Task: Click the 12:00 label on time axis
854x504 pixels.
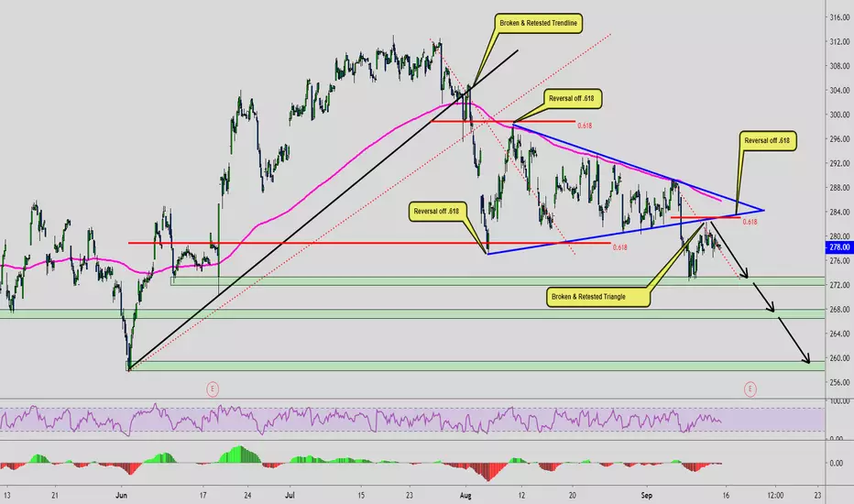Action: 775,495
